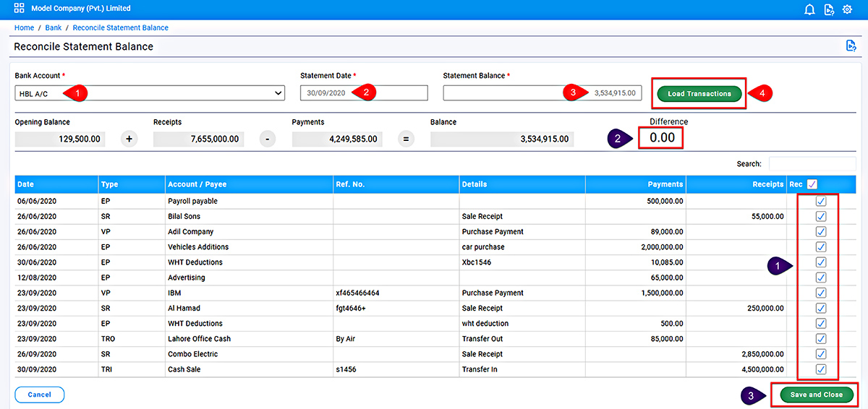Screen dimensions: 868x409
Task: Sort by Receipts column header
Action: [736, 184]
